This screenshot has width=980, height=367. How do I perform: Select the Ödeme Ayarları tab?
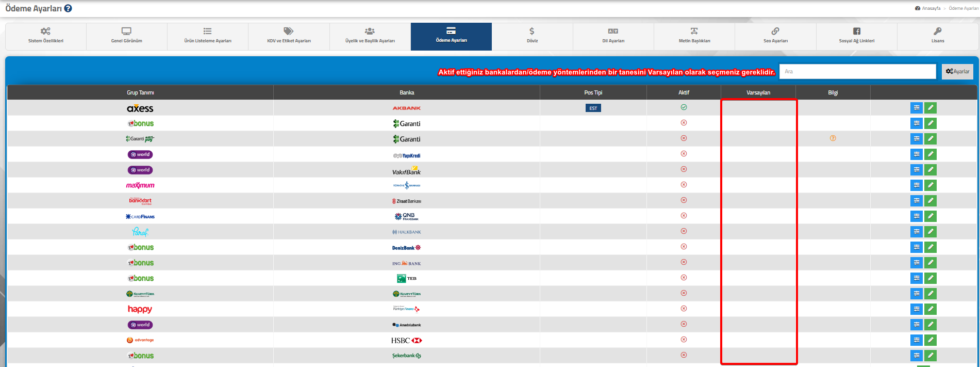pyautogui.click(x=451, y=36)
